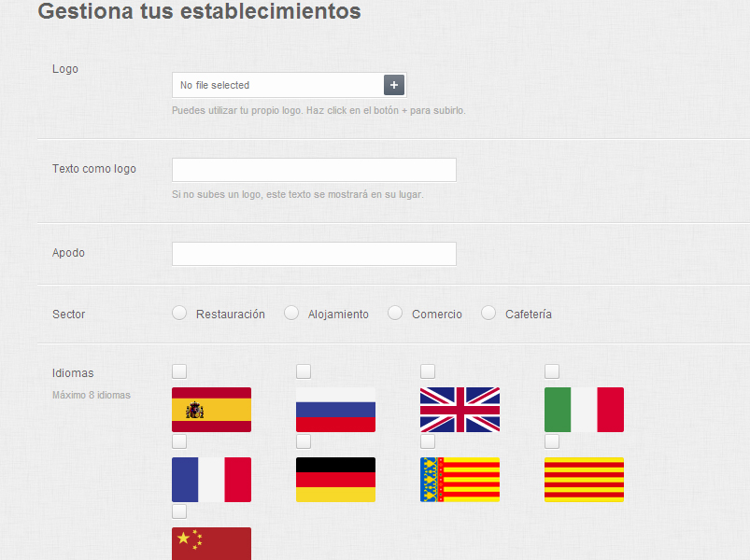Click the No file selected field
The width and height of the screenshot is (750, 560).
click(x=276, y=84)
